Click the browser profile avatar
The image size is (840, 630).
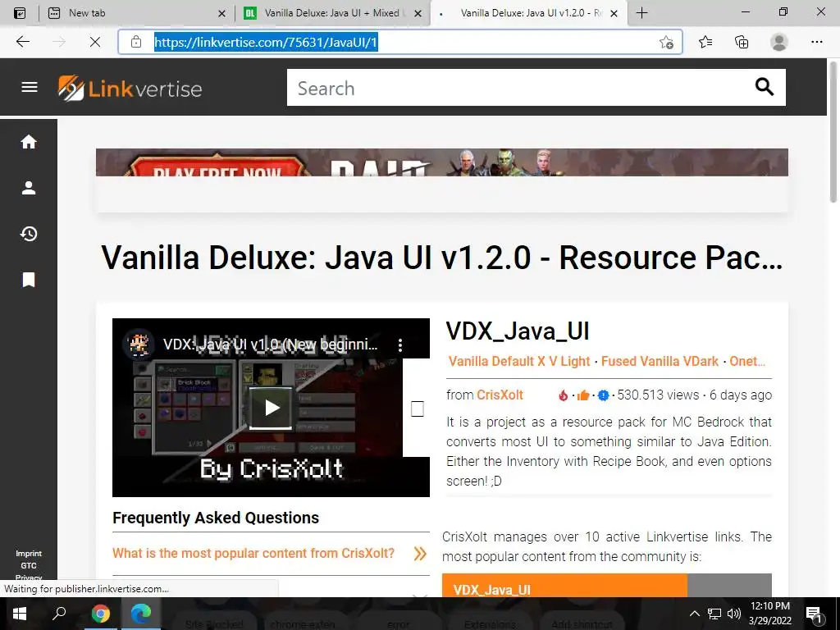click(x=779, y=42)
